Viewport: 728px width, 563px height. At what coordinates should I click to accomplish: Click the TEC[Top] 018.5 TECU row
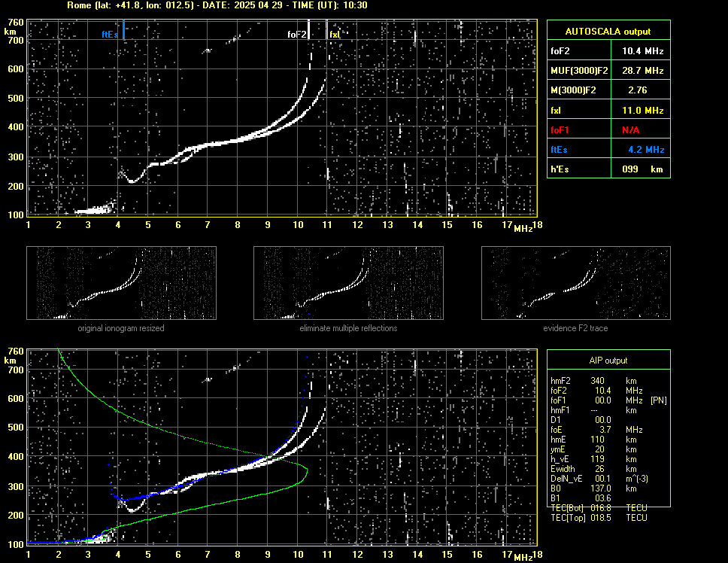[x=599, y=518]
